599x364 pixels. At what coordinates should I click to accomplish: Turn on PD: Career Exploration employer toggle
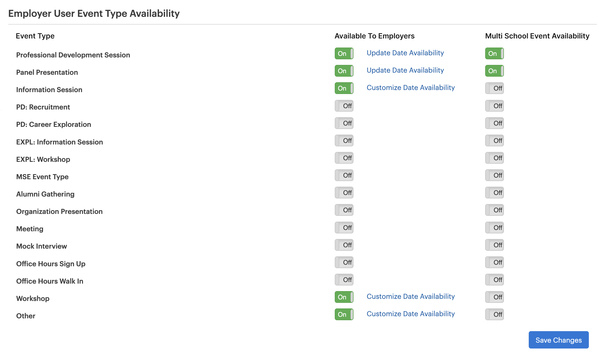344,123
